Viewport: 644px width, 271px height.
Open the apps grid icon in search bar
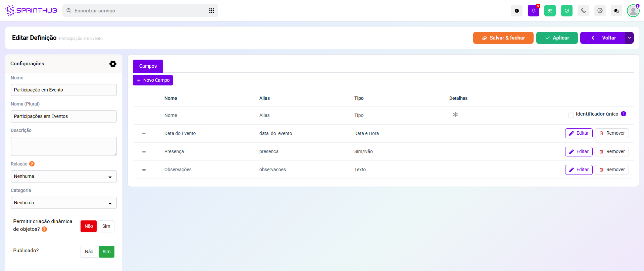point(211,11)
